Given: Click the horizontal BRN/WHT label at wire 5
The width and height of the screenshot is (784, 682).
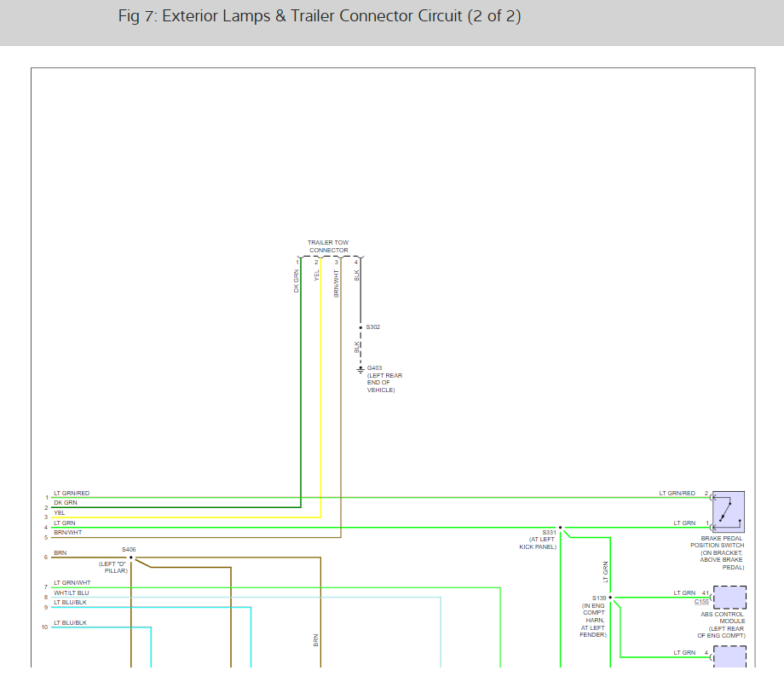Looking at the screenshot, I should (x=68, y=533).
